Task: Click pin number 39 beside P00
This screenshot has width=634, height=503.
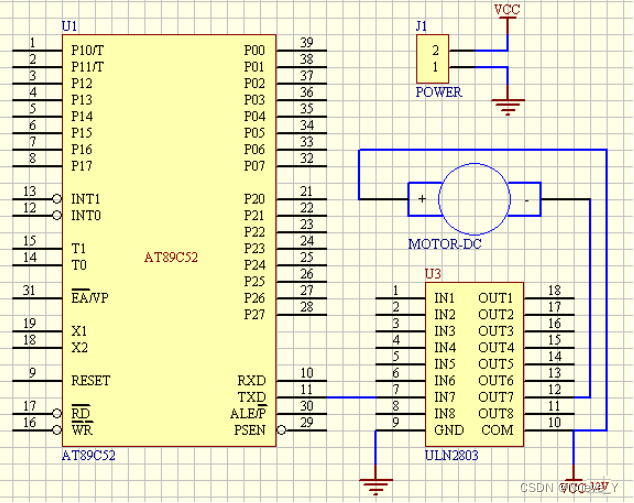Action: point(307,42)
